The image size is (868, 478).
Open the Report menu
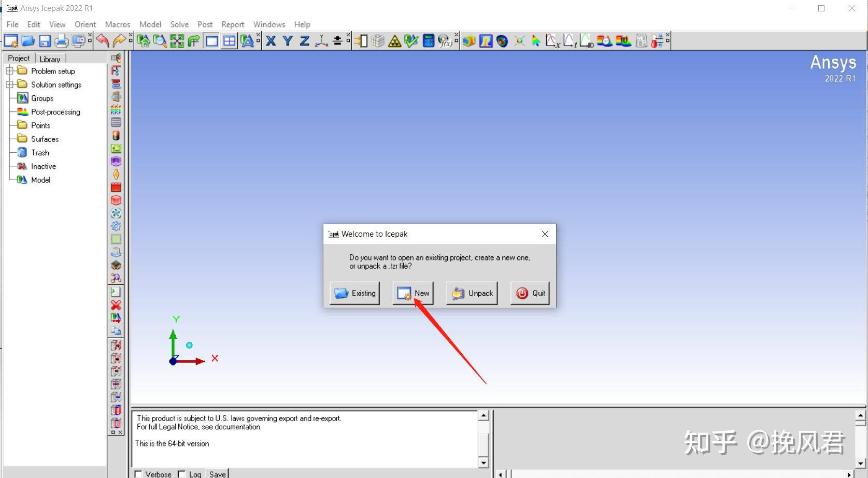(x=233, y=24)
